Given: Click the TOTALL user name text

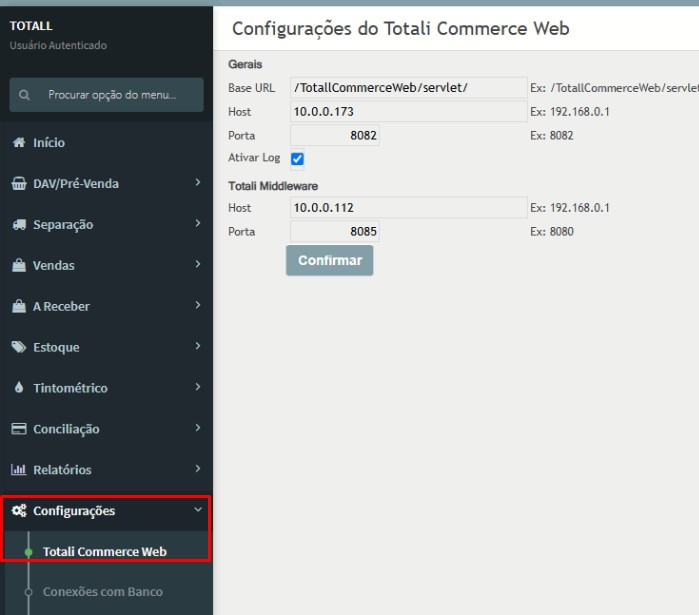Looking at the screenshot, I should click(x=31, y=26).
